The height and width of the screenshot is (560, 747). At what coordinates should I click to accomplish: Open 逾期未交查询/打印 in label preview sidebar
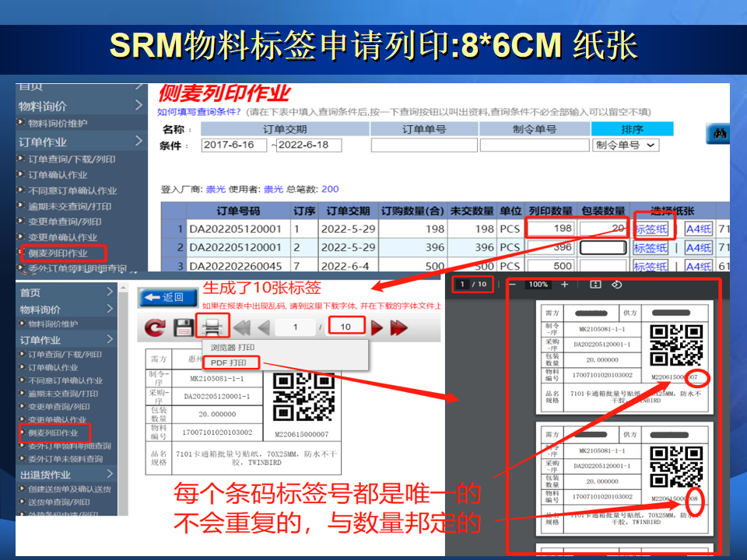[63, 394]
